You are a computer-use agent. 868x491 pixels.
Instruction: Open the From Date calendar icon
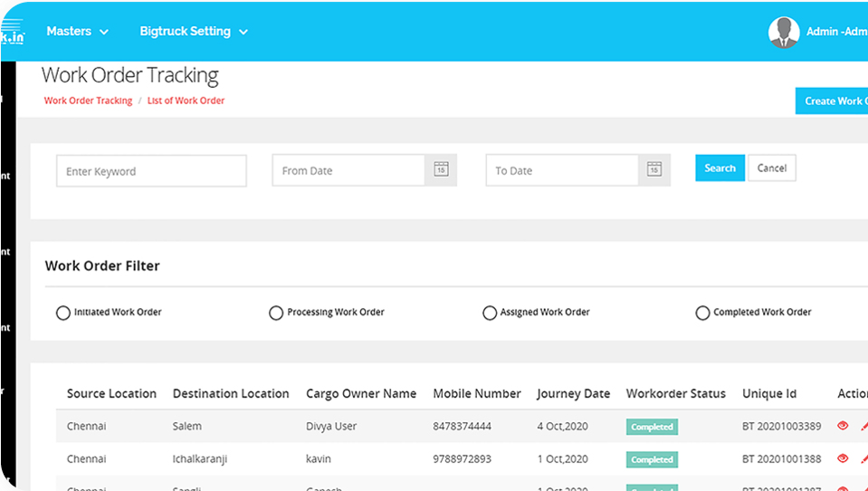[x=441, y=169]
